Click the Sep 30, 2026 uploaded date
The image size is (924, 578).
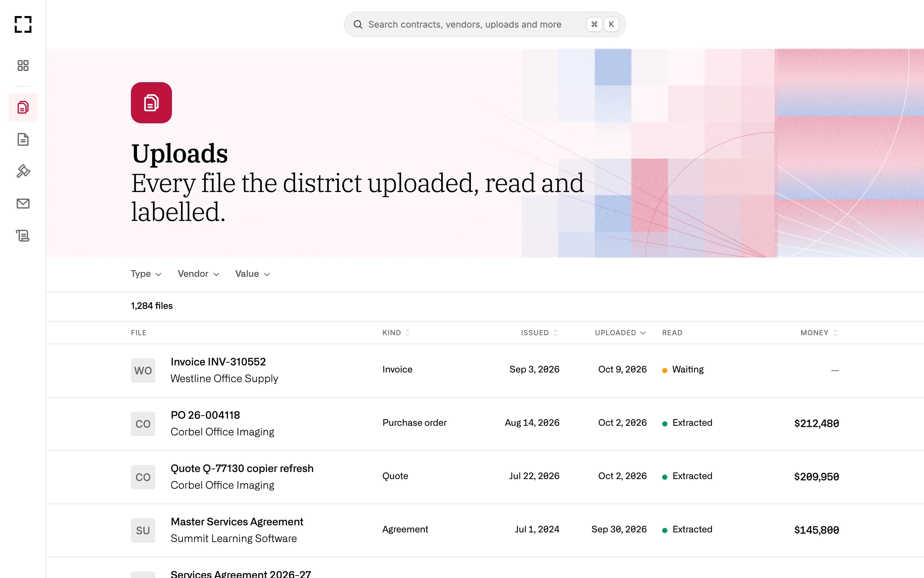pyautogui.click(x=619, y=529)
